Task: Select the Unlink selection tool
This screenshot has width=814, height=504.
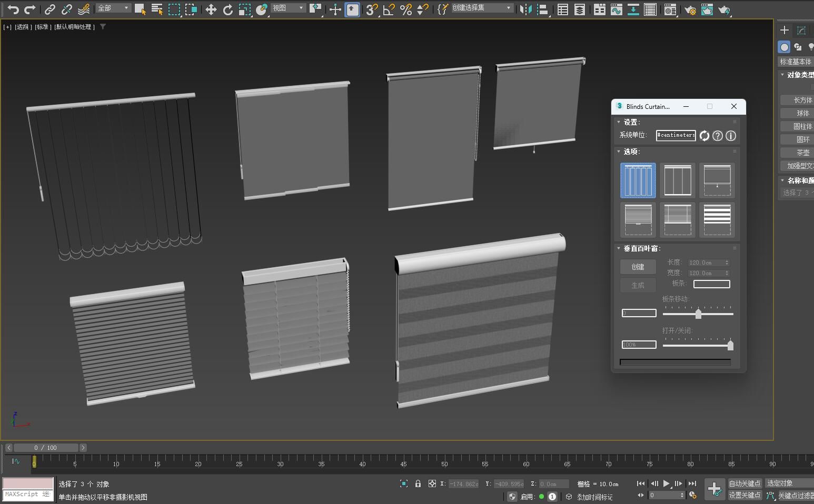Action: [67, 9]
